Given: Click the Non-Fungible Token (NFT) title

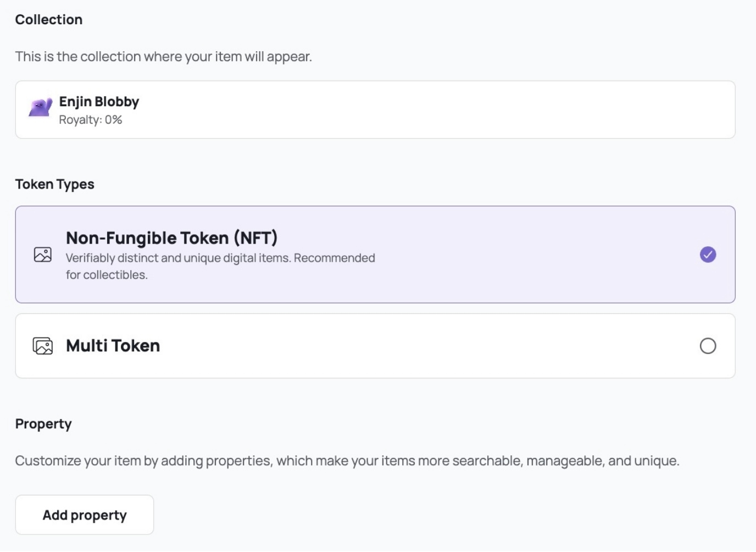Looking at the screenshot, I should [172, 238].
